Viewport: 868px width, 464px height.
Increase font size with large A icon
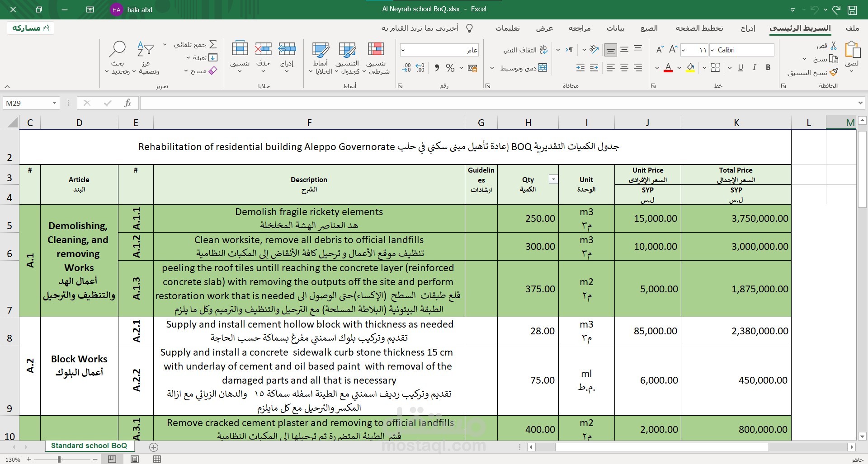674,49
